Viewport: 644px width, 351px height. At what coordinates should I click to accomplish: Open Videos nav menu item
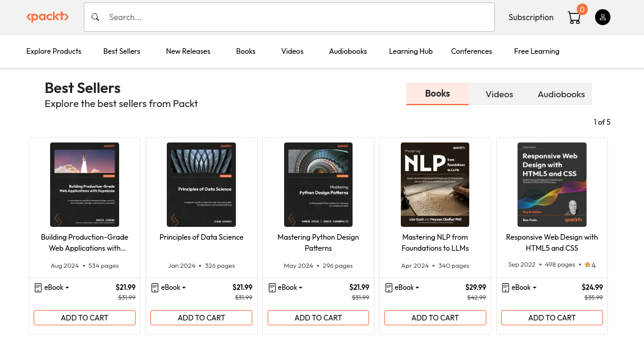click(x=292, y=51)
